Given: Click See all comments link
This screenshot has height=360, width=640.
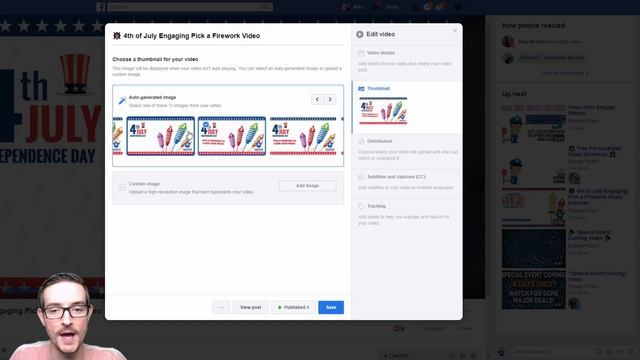Looking at the screenshot, I should tap(565, 73).
